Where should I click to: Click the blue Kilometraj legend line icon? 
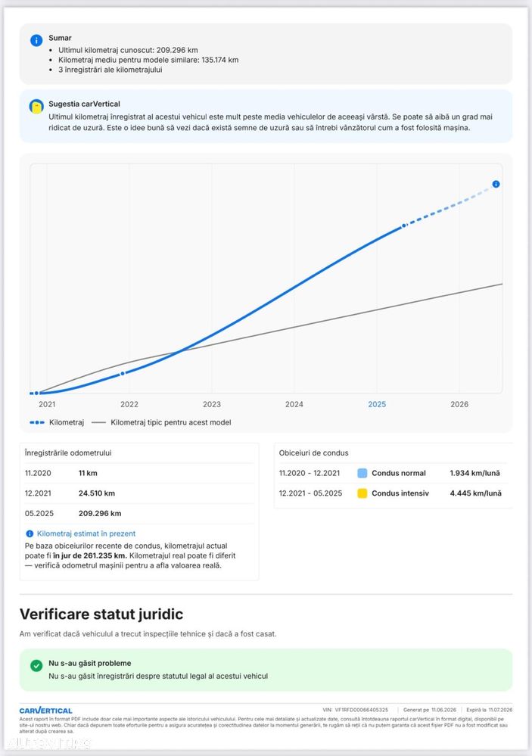[x=37, y=422]
